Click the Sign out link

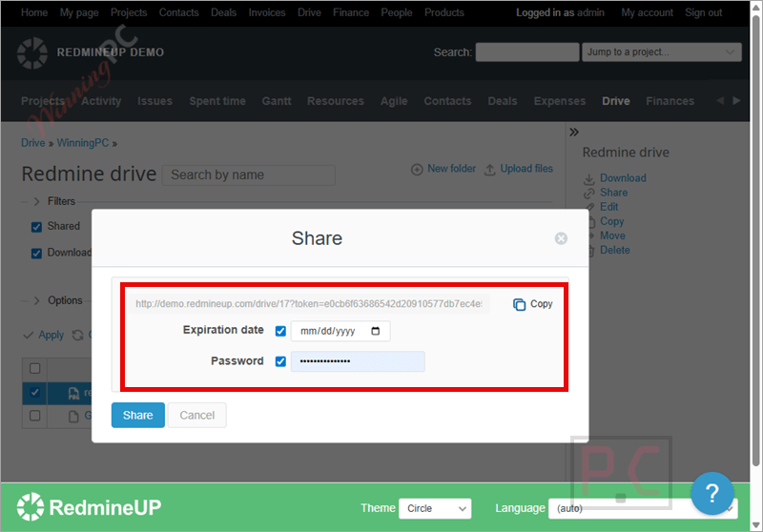click(704, 12)
